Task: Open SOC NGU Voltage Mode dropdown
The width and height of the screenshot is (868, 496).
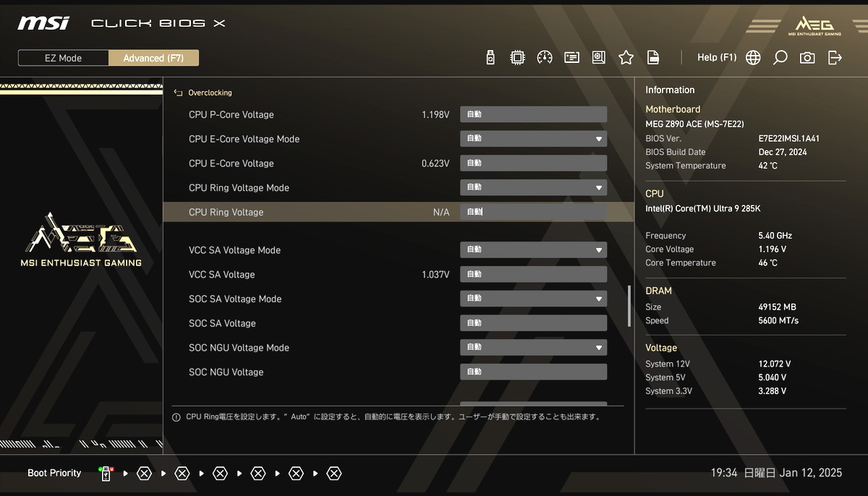Action: tap(533, 348)
